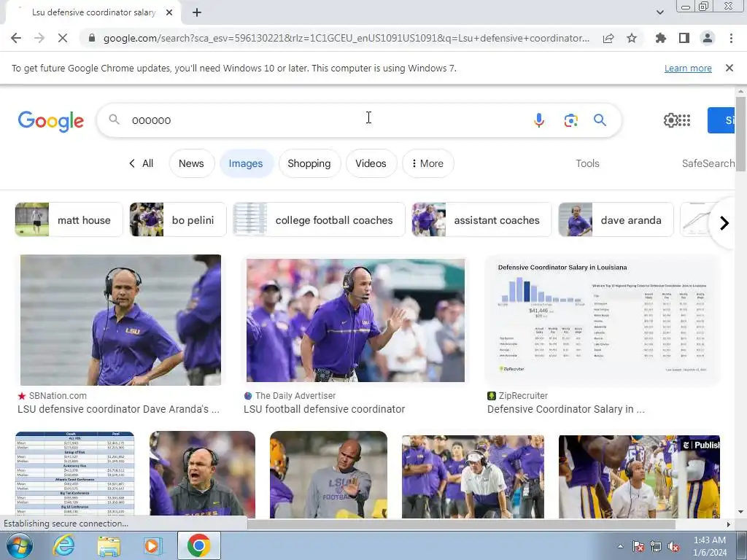Click the blue magnifier search button
Screen dimensions: 747x560
coord(600,120)
